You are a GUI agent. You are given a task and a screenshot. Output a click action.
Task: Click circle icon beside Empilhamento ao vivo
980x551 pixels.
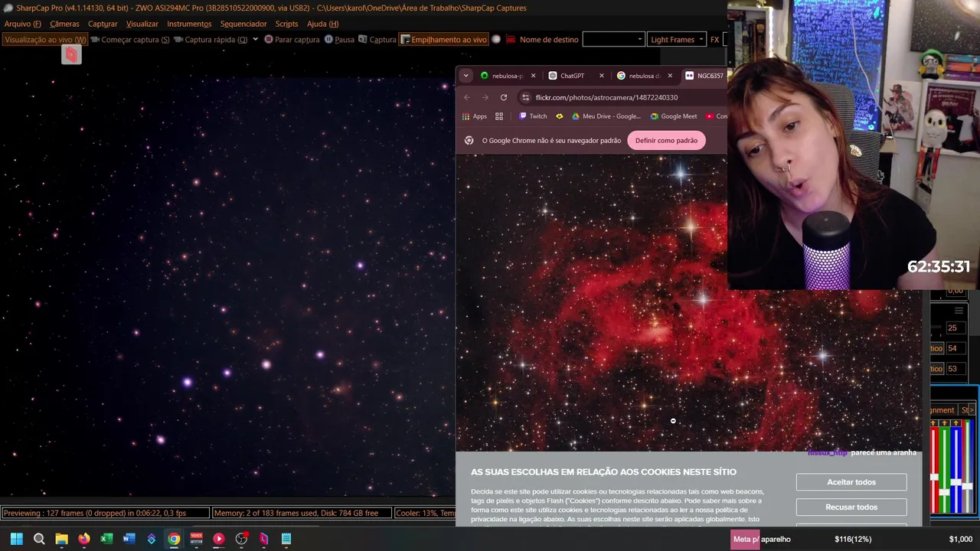[x=496, y=40]
